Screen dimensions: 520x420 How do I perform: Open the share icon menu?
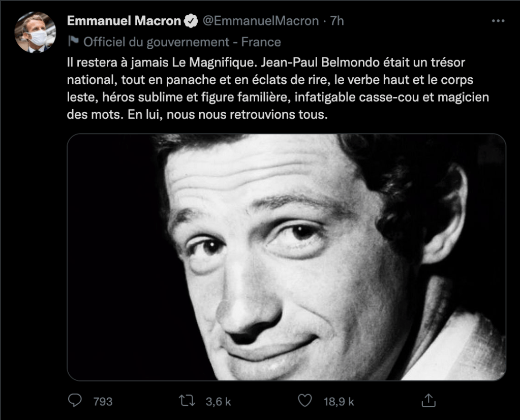(x=428, y=400)
